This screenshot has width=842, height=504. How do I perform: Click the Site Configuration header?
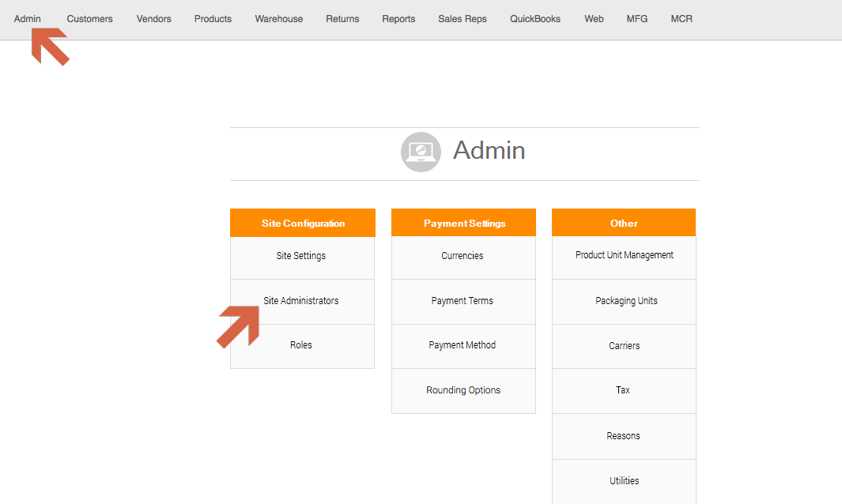coord(303,224)
